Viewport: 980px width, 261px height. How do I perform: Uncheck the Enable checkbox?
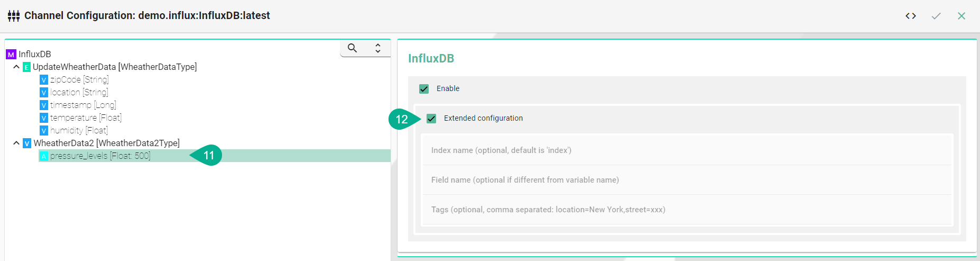coord(424,89)
